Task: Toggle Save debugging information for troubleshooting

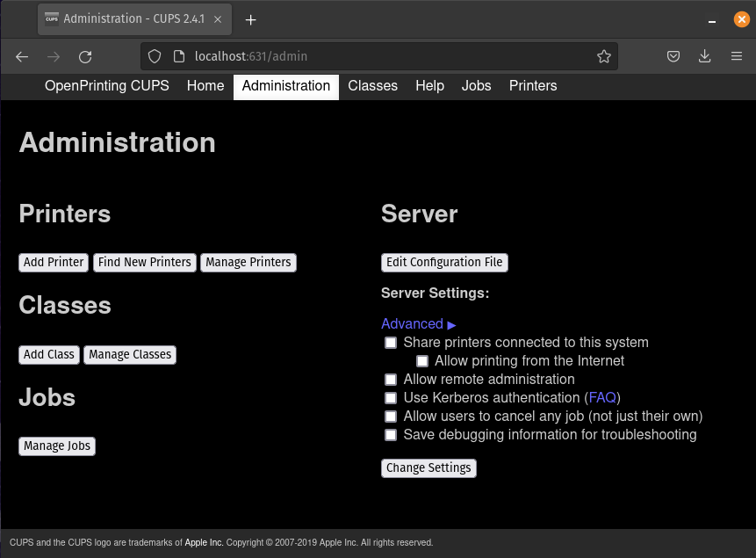Action: click(x=391, y=435)
